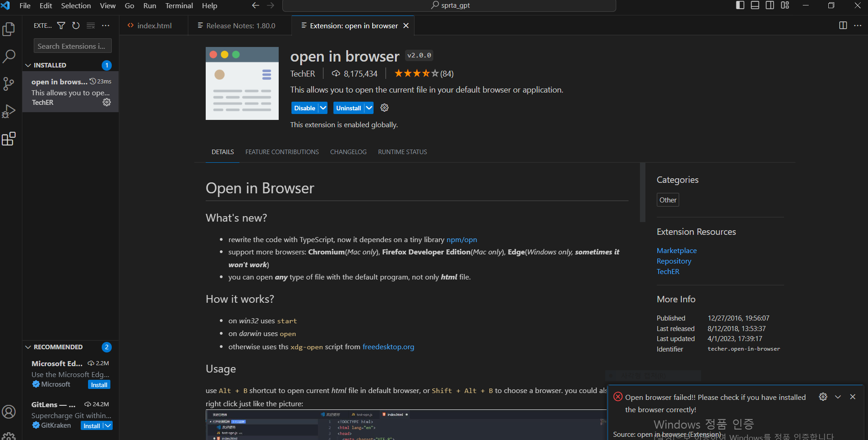
Task: Select the RUNTIME STATUS tab
Action: click(x=402, y=152)
